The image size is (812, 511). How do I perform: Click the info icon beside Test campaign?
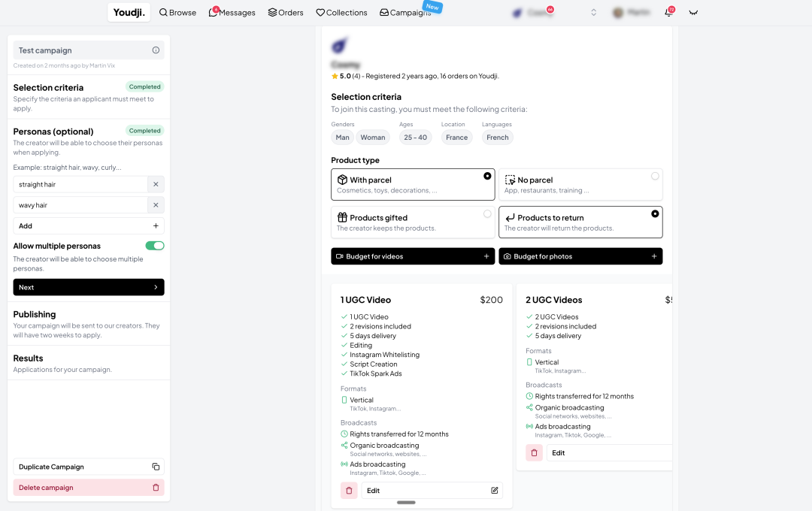point(156,50)
